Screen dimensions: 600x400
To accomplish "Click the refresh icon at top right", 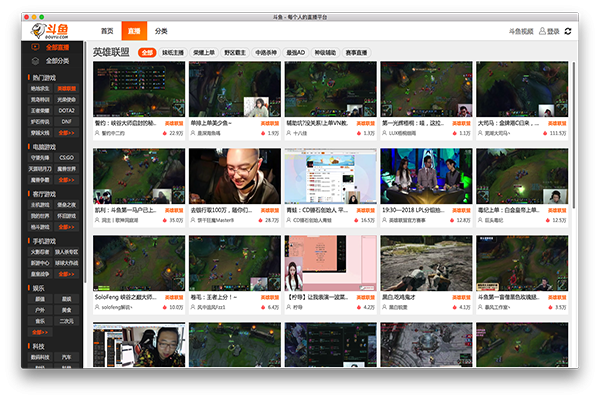I will (568, 31).
